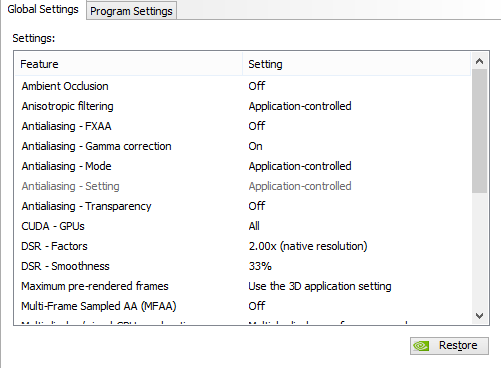Open the CUDA GPUs All value
The image size is (501, 368).
[x=254, y=226]
